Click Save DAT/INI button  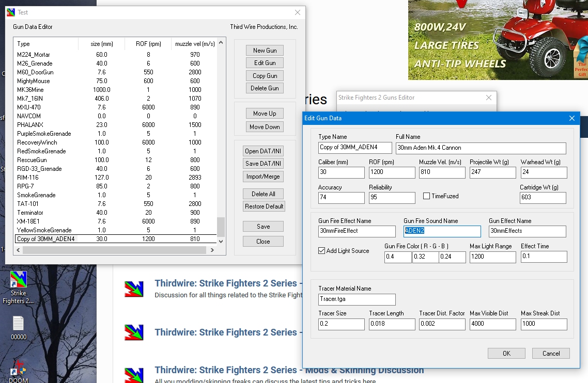pyautogui.click(x=263, y=164)
